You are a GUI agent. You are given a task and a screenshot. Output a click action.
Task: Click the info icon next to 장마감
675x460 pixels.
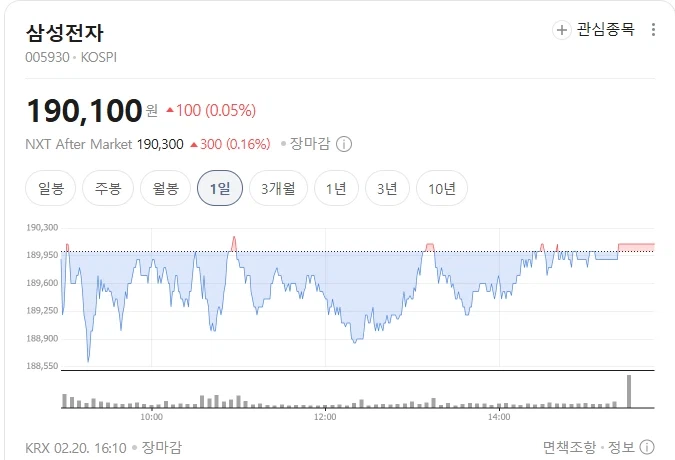pyautogui.click(x=344, y=144)
